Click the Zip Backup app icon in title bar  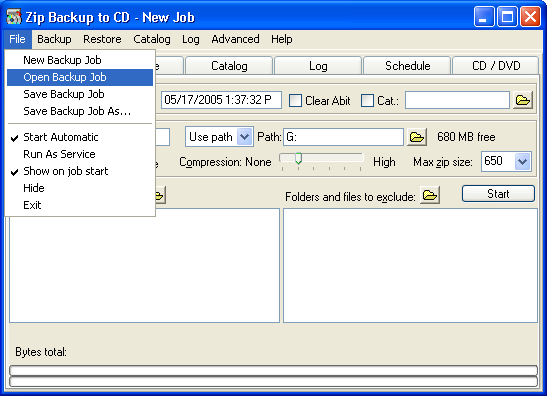click(x=14, y=17)
